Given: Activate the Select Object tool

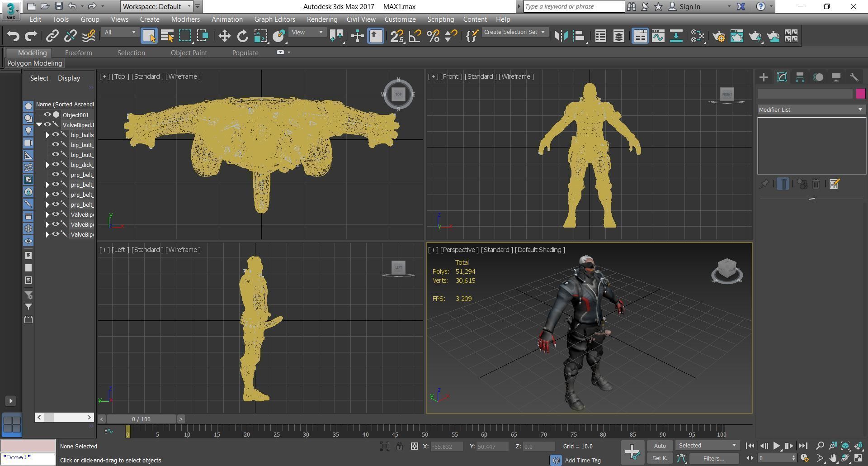Looking at the screenshot, I should click(x=149, y=36).
